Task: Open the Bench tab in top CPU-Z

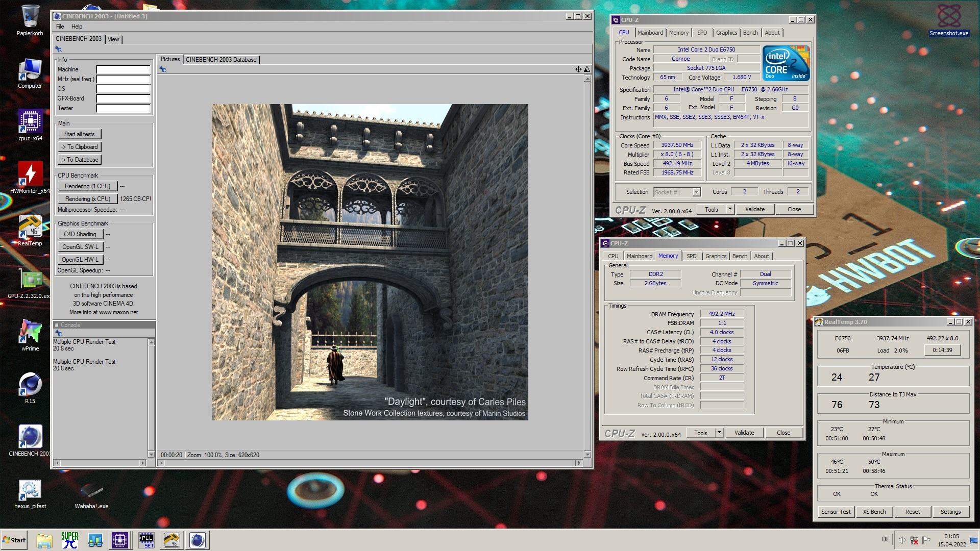Action: (750, 33)
